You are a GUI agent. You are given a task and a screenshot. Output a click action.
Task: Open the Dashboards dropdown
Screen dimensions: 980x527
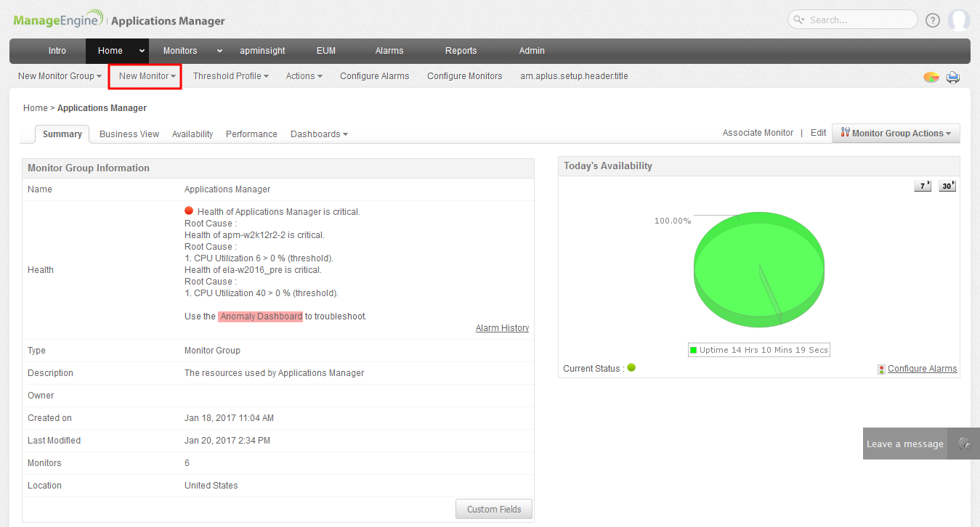click(x=319, y=134)
